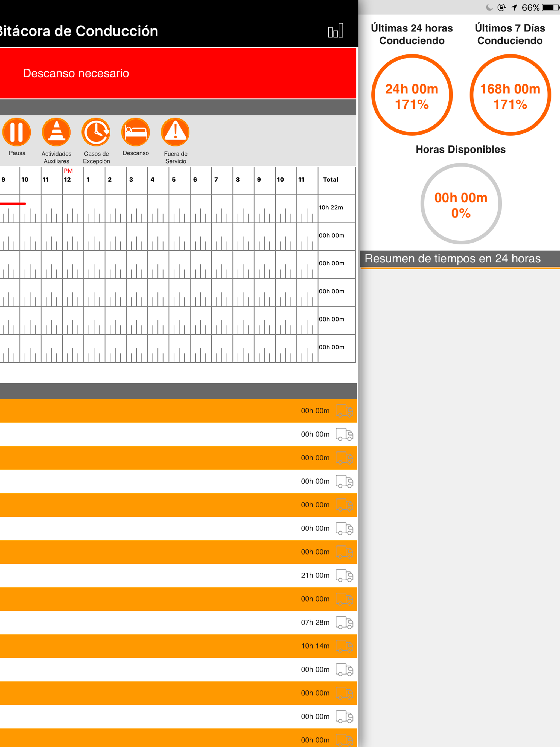560x747 pixels.
Task: Tap the truck icon beside 10h 14m
Action: tap(345, 646)
